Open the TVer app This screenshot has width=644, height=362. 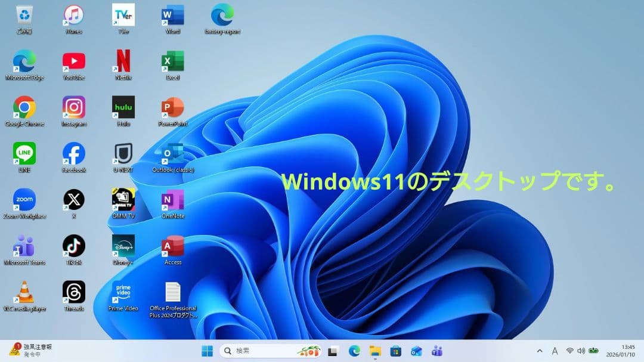123,15
